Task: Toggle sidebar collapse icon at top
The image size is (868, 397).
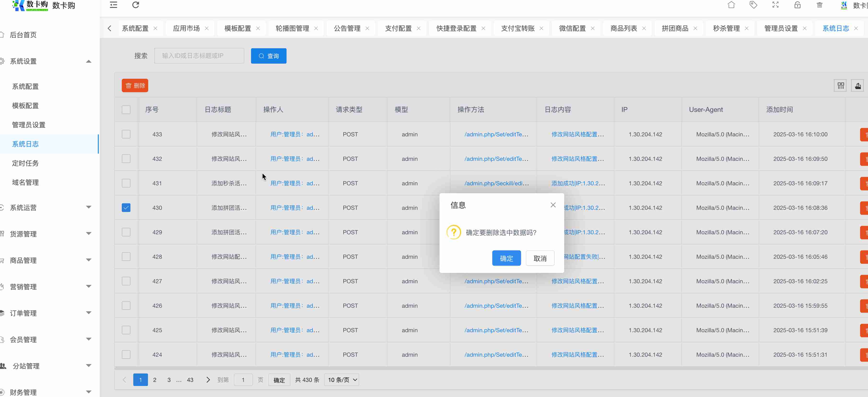Action: pyautogui.click(x=114, y=5)
